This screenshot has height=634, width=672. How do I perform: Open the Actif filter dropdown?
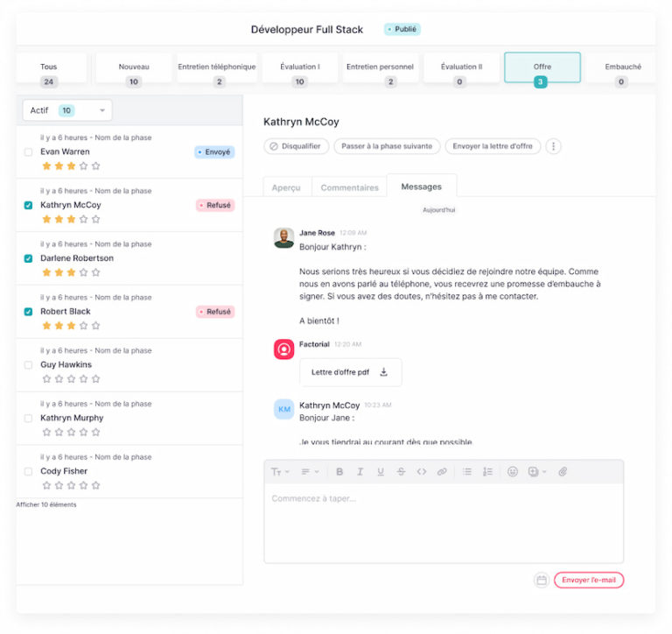[67, 110]
